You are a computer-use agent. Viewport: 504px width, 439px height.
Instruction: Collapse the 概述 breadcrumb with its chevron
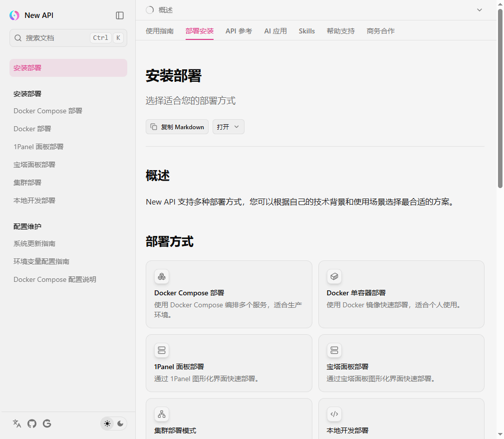pyautogui.click(x=480, y=9)
